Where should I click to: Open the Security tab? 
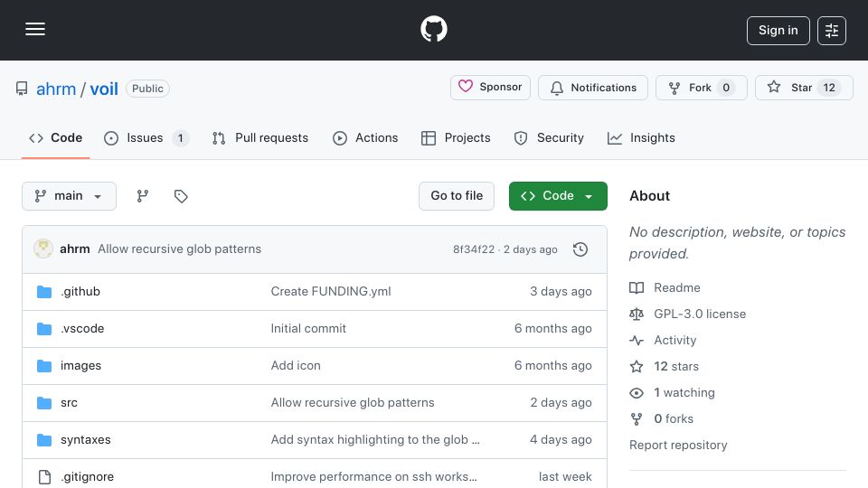549,137
